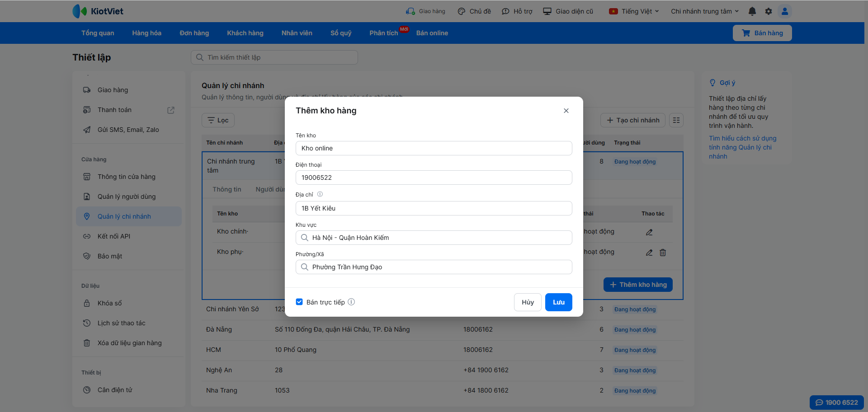The width and height of the screenshot is (868, 412).
Task: Open notifications bell
Action: [x=752, y=11]
